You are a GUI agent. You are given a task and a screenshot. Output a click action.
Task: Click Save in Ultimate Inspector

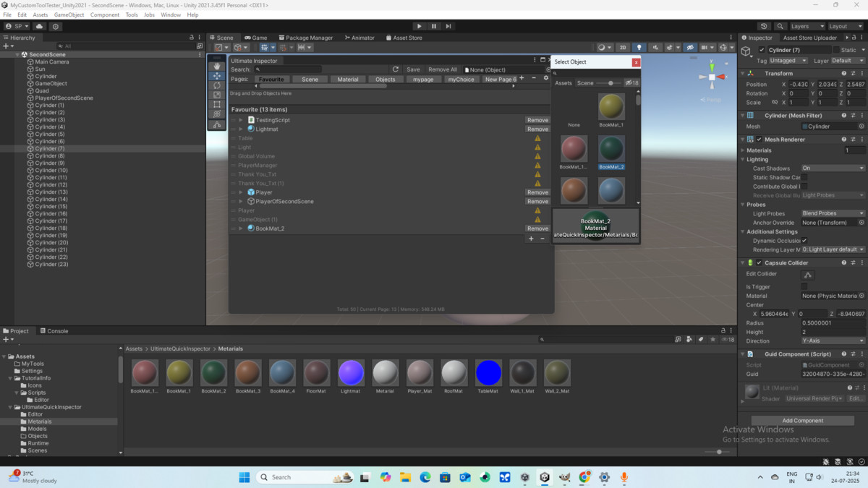[x=413, y=69]
